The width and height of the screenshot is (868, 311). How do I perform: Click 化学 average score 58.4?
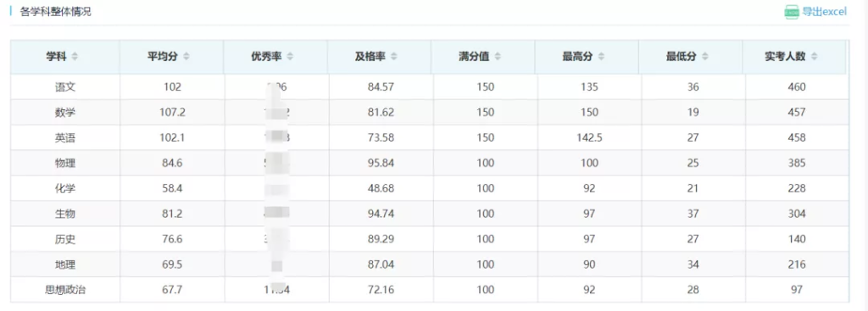(172, 189)
